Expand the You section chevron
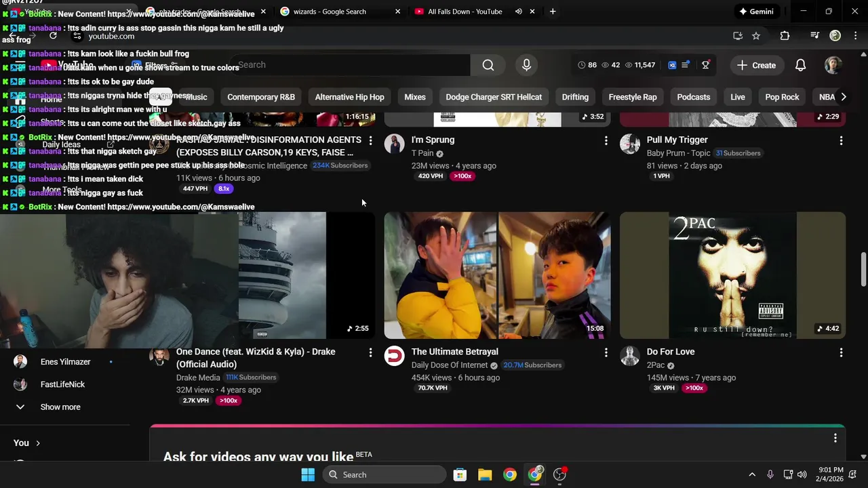The width and height of the screenshot is (868, 488). point(38,443)
